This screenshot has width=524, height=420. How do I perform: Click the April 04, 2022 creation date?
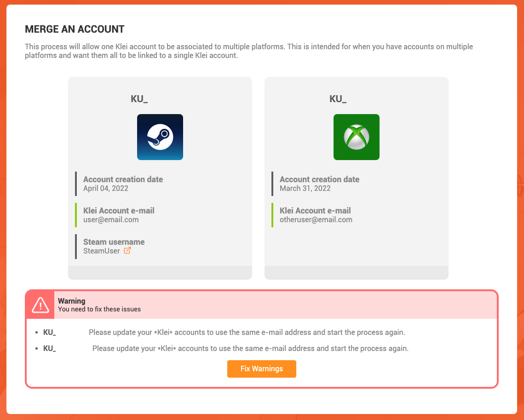pyautogui.click(x=106, y=189)
